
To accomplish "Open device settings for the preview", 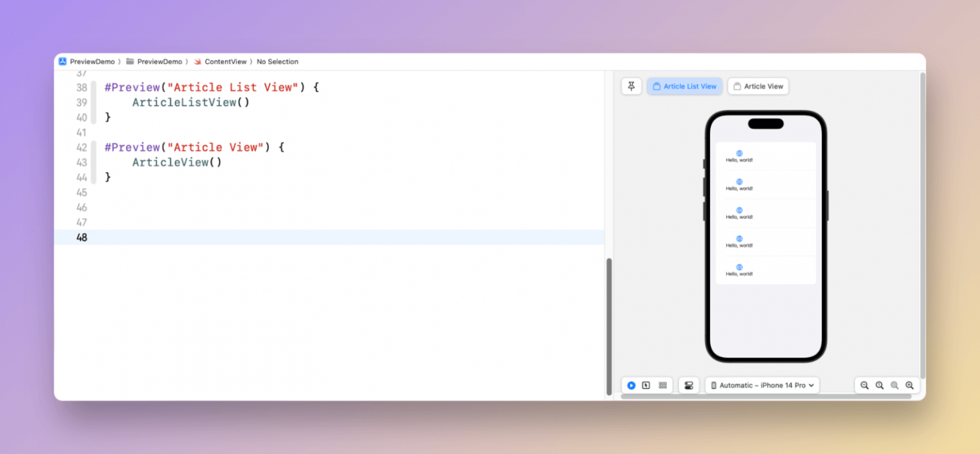I will coord(689,385).
